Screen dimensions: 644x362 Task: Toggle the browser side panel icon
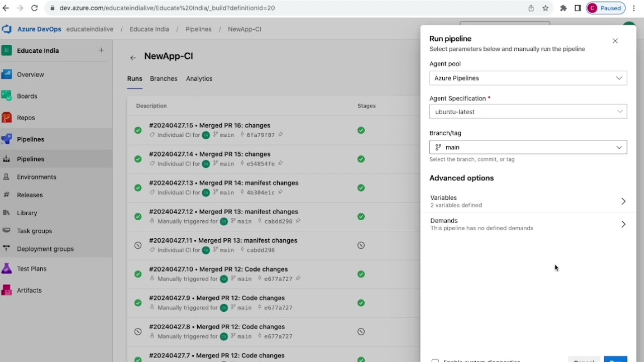click(x=578, y=8)
